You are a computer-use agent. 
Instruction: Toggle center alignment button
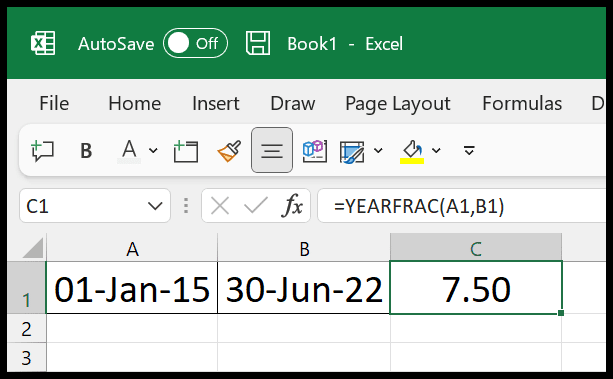(x=272, y=150)
